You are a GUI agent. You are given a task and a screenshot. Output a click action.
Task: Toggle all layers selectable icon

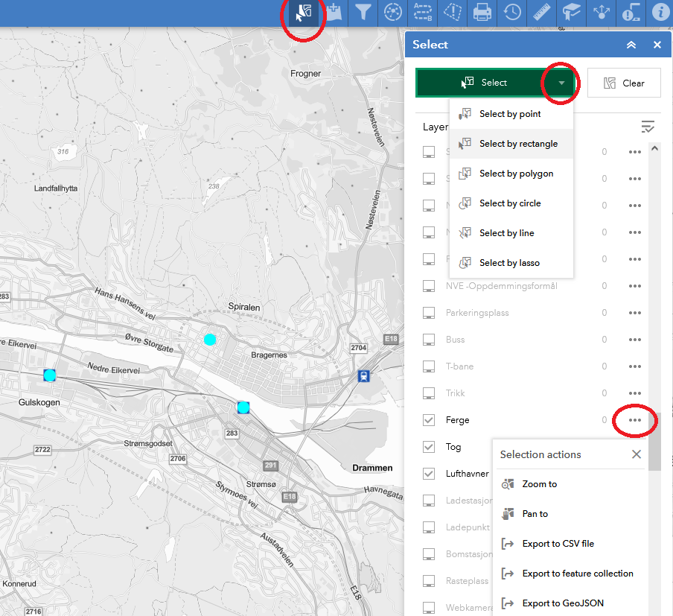click(647, 127)
